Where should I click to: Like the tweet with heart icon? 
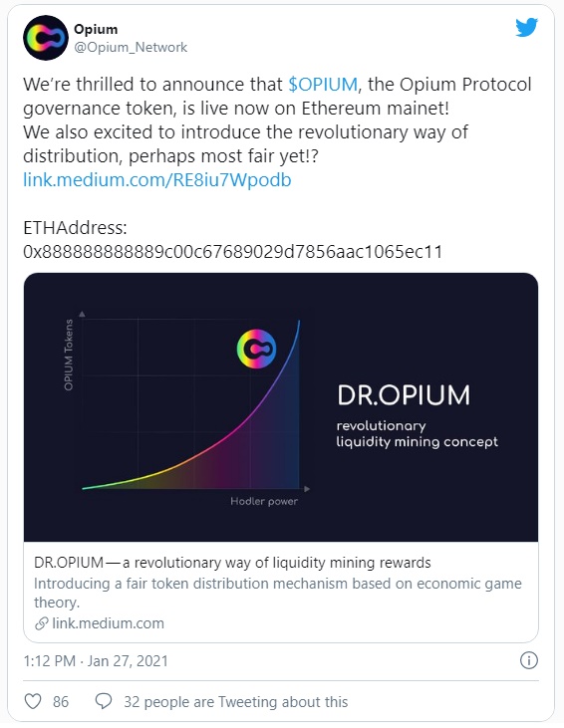(x=33, y=701)
